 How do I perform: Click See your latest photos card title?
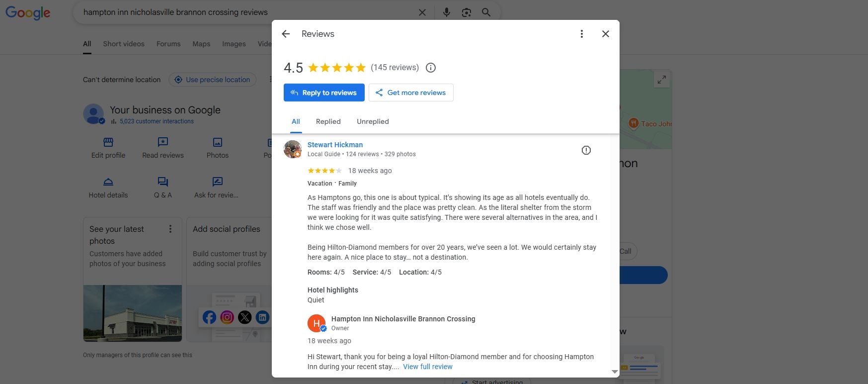(117, 235)
